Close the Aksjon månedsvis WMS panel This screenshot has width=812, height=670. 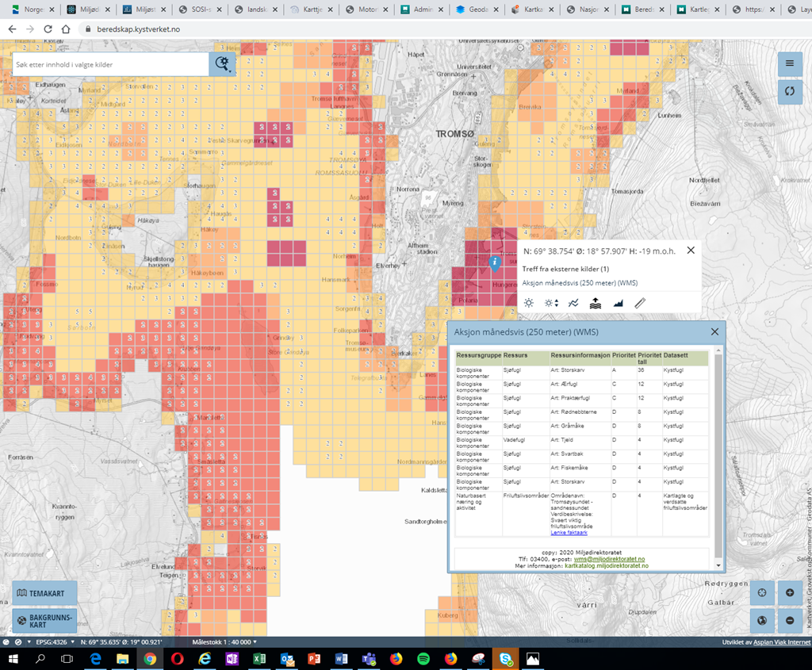click(714, 331)
